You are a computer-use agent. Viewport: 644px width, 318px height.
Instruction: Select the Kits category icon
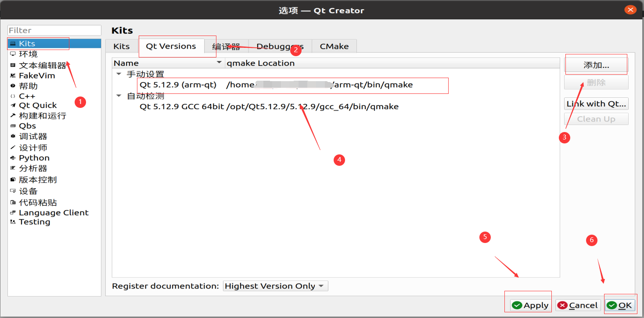click(x=13, y=44)
